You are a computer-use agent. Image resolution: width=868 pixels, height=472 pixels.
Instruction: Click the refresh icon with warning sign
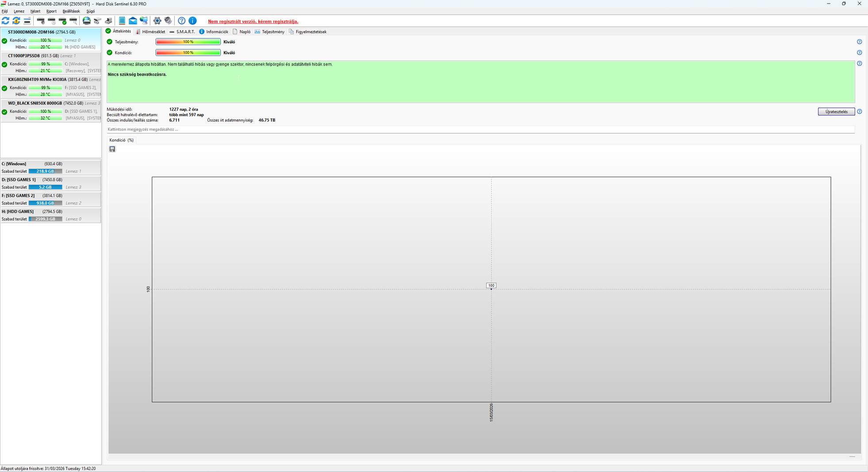(x=16, y=21)
